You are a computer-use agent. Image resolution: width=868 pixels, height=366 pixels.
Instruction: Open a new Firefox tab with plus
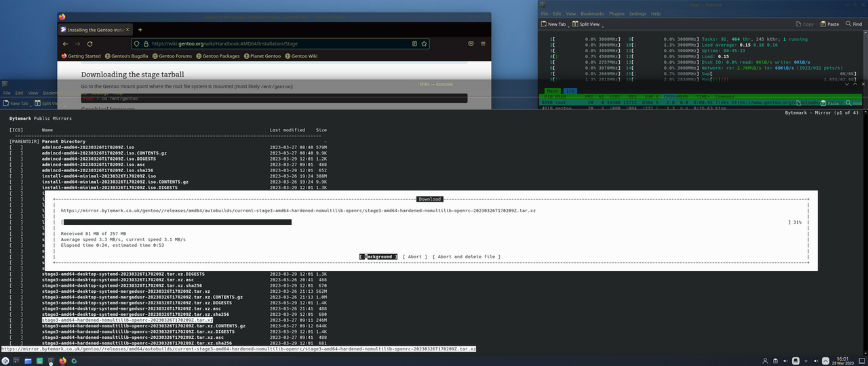point(140,30)
